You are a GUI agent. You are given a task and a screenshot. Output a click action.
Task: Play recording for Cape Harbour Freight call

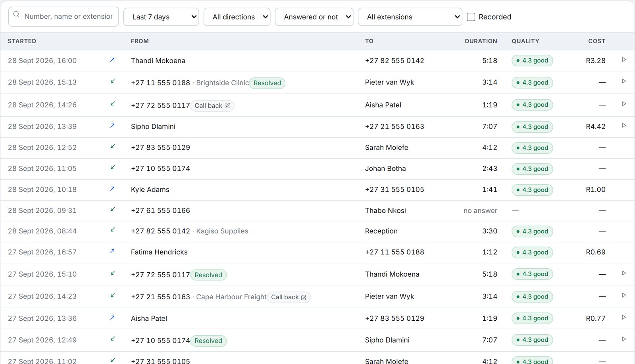coord(624,295)
